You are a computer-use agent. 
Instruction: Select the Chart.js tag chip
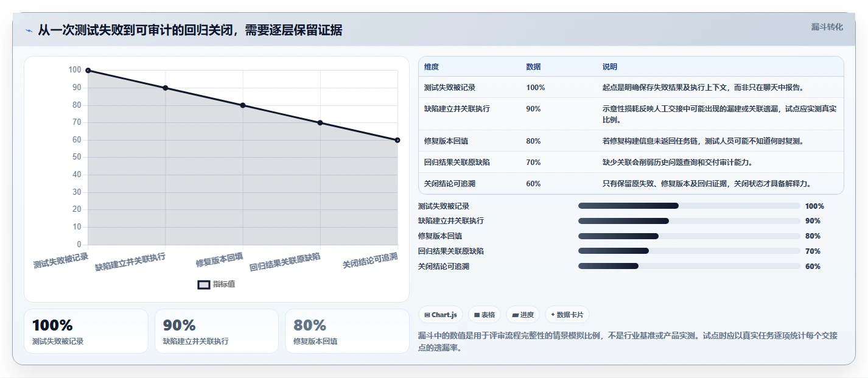click(x=441, y=315)
